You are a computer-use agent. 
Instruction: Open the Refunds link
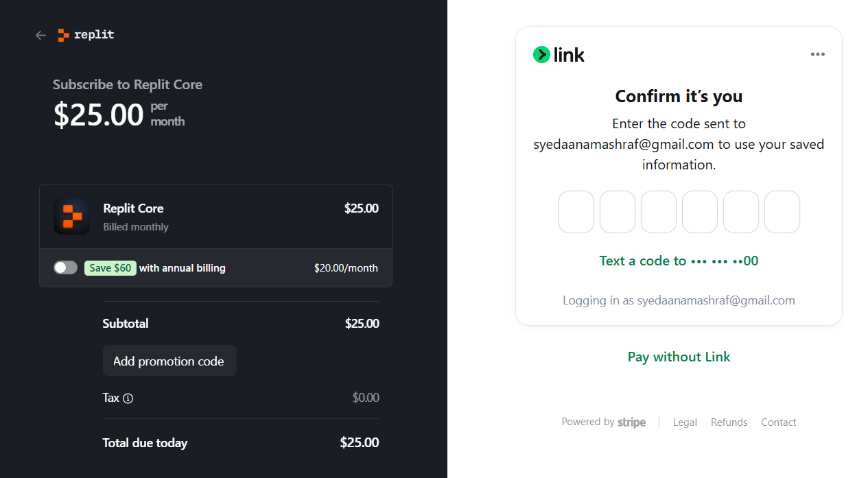[x=729, y=422]
